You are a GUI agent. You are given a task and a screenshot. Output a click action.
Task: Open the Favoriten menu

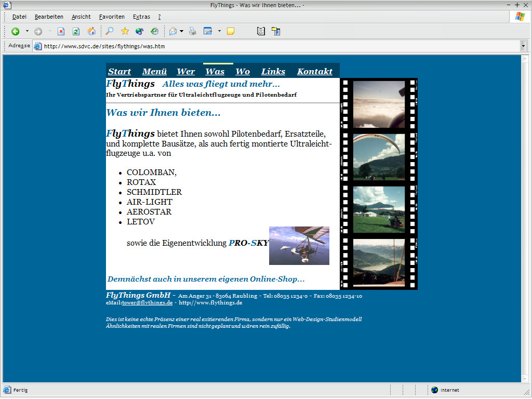tap(112, 17)
